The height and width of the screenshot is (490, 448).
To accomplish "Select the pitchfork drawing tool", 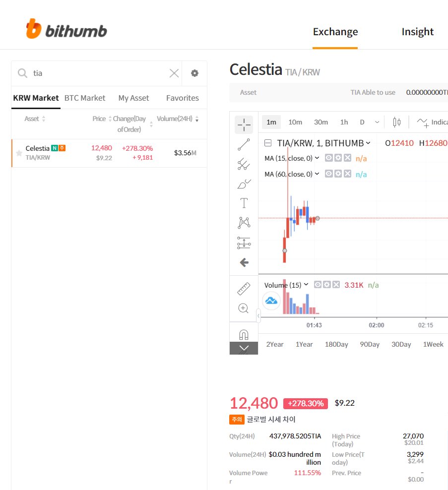I will click(x=244, y=164).
